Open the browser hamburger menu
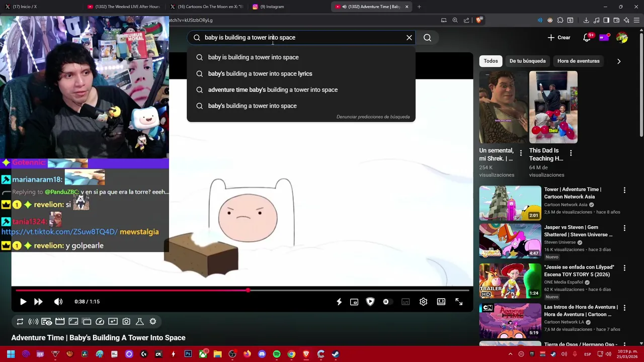The image size is (644, 362). click(636, 20)
